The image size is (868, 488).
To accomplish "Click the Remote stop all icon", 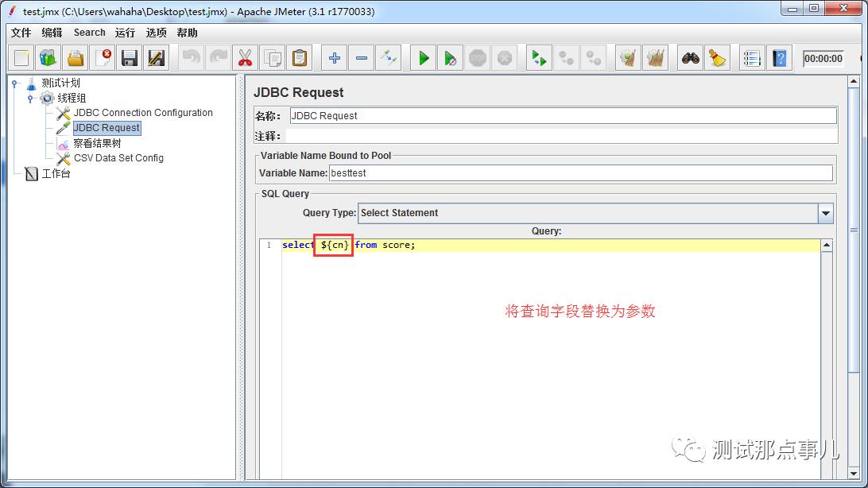I will coord(566,58).
